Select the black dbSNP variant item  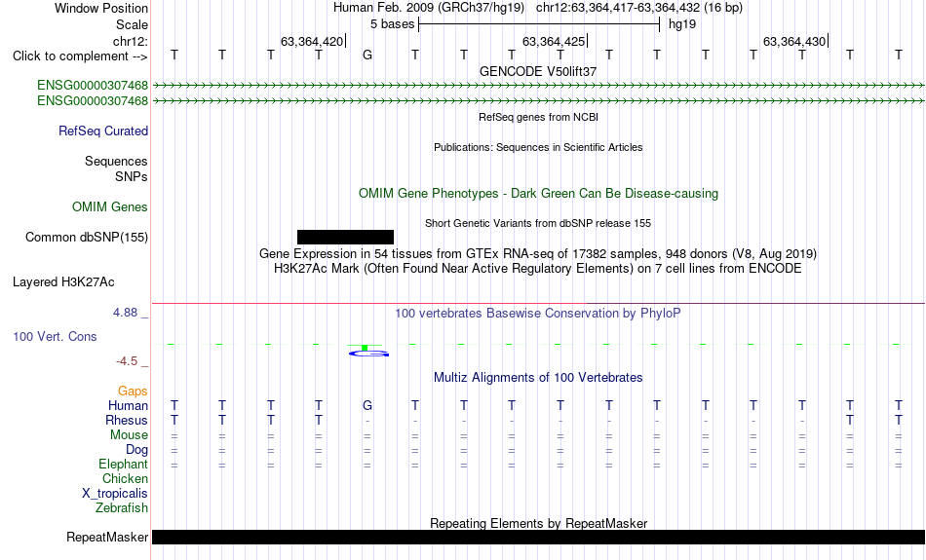click(345, 238)
